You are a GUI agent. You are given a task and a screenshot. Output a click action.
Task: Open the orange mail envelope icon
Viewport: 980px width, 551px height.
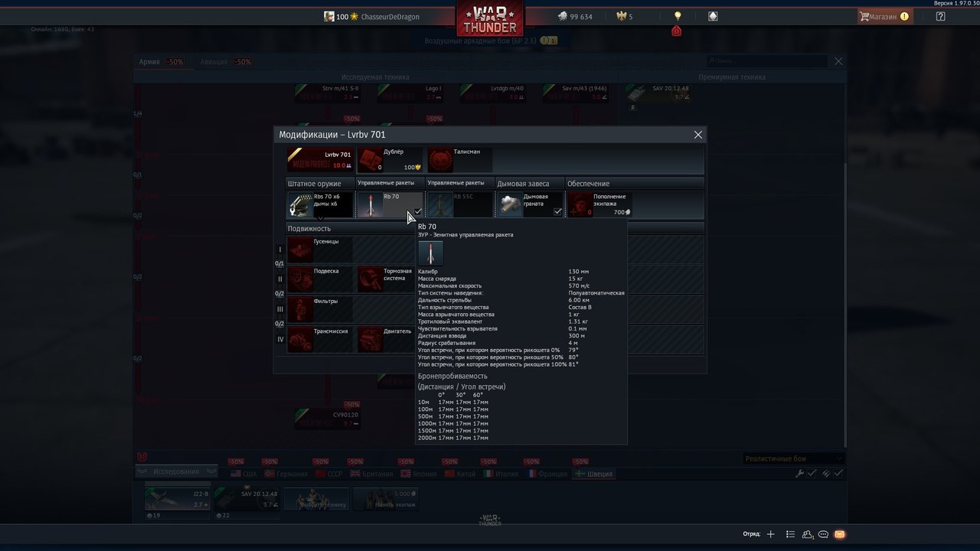[840, 534]
